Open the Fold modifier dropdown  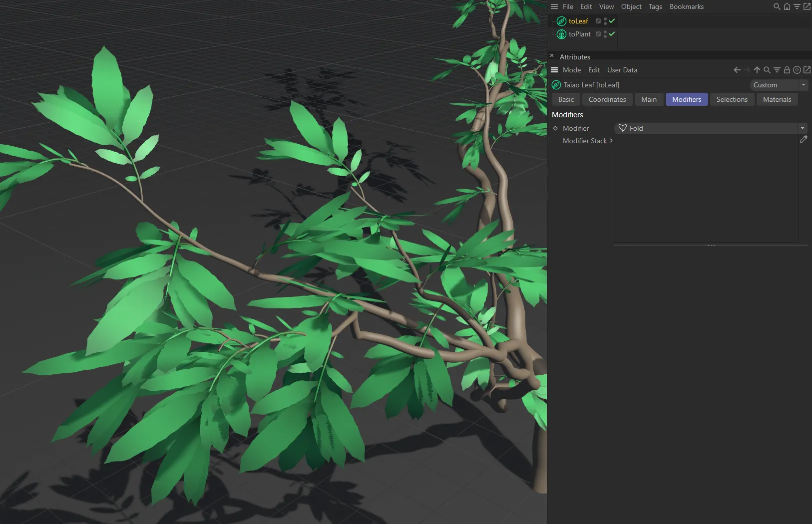tap(802, 128)
